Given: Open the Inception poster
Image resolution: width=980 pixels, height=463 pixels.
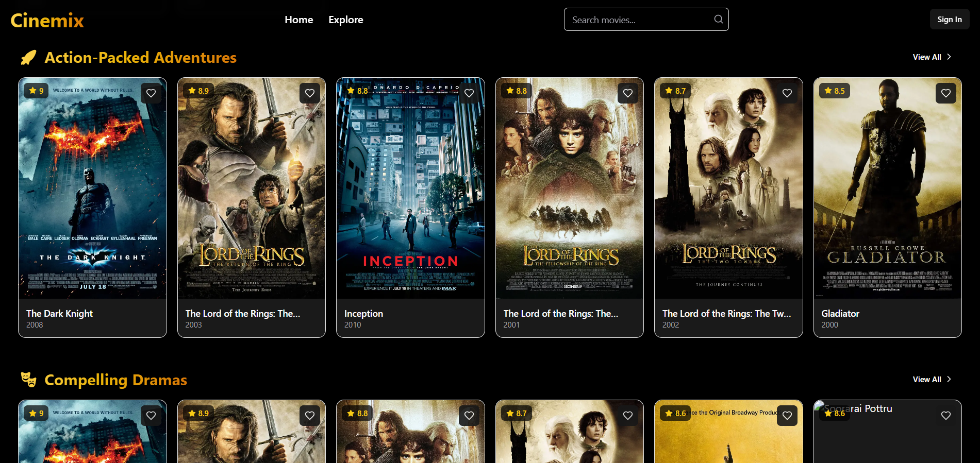Looking at the screenshot, I should click(410, 188).
